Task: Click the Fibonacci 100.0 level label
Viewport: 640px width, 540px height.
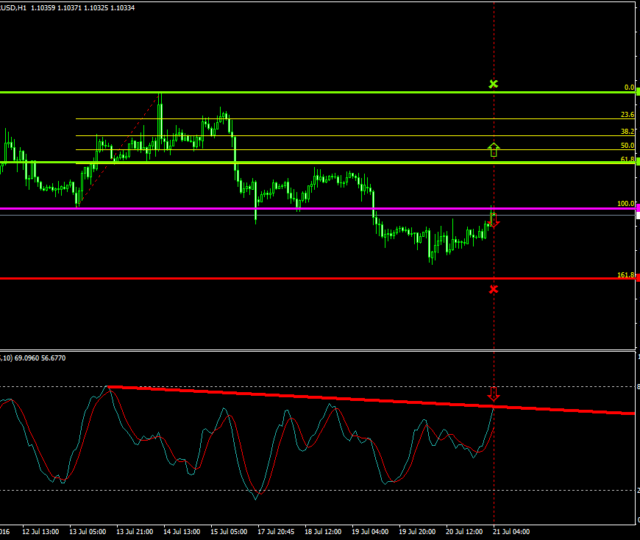Action: (x=625, y=203)
